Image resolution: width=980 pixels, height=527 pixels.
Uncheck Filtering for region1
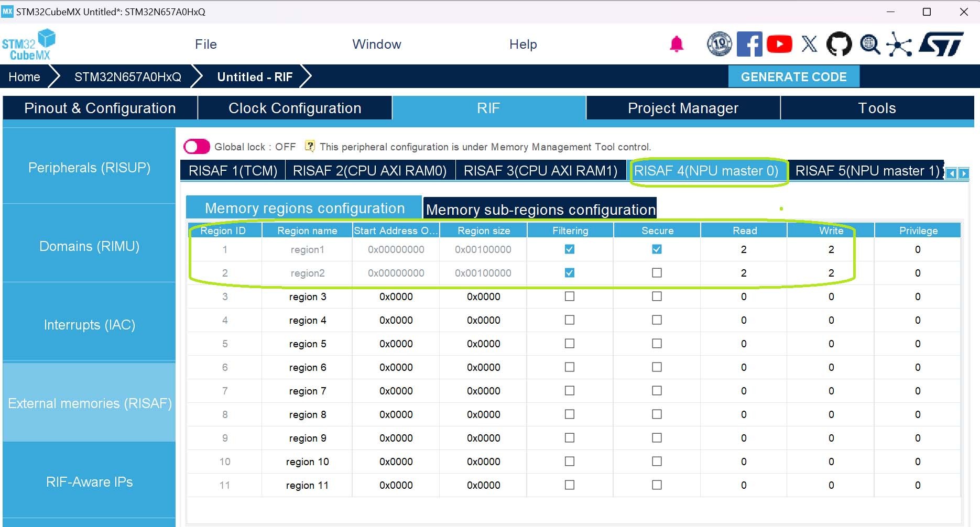[570, 249]
